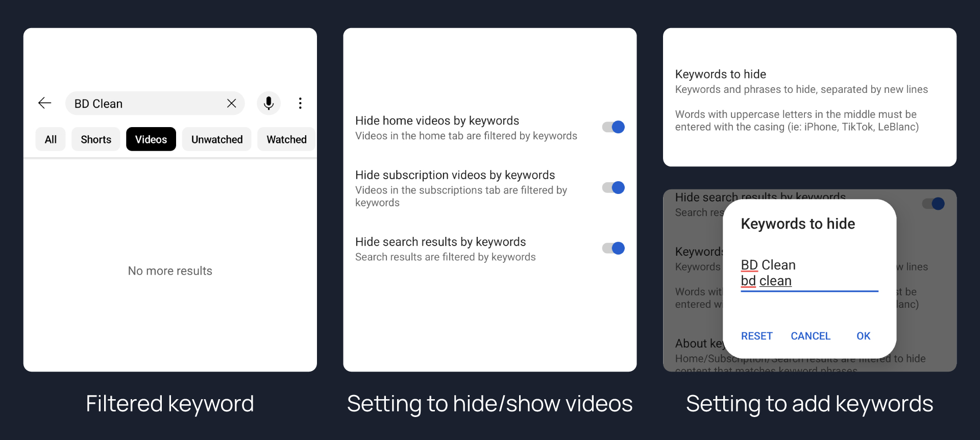The height and width of the screenshot is (440, 980).
Task: Disable Hide subscription videos by keywords
Action: (614, 188)
